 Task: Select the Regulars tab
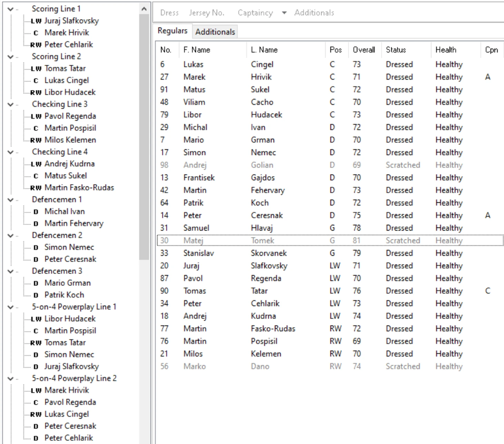(172, 31)
